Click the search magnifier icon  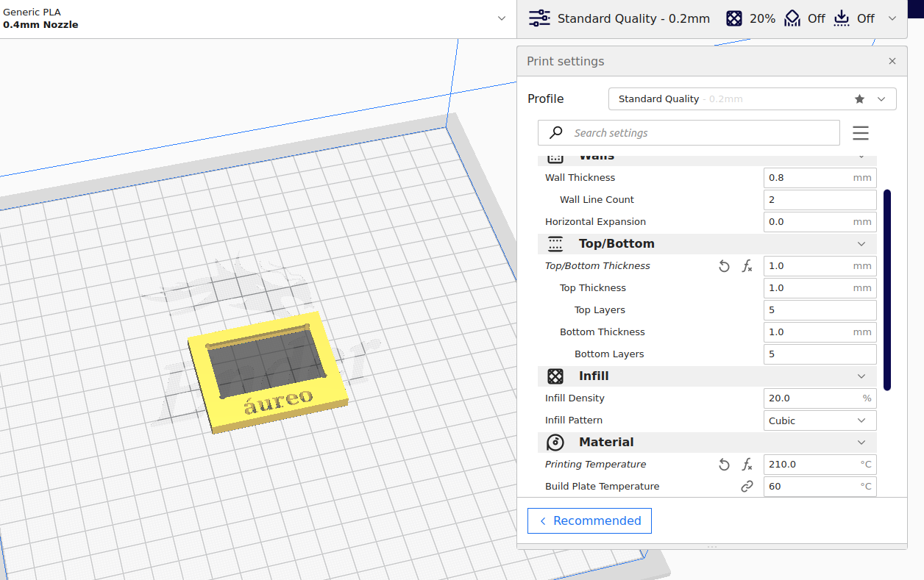point(557,132)
